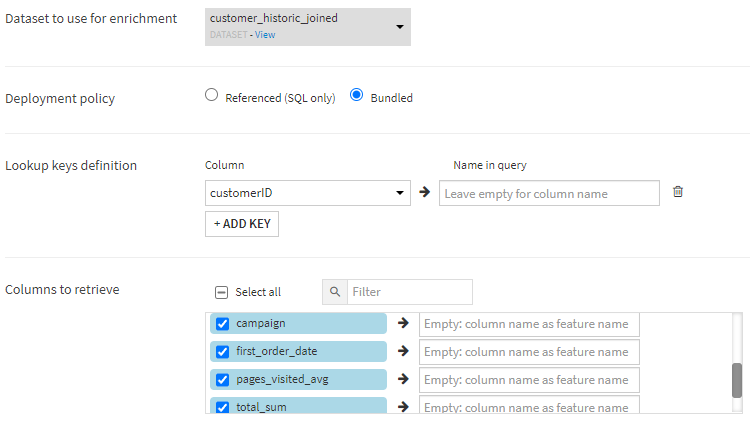Click the arrow icon next to total_sum
This screenshot has height=426, width=750.
pos(403,407)
